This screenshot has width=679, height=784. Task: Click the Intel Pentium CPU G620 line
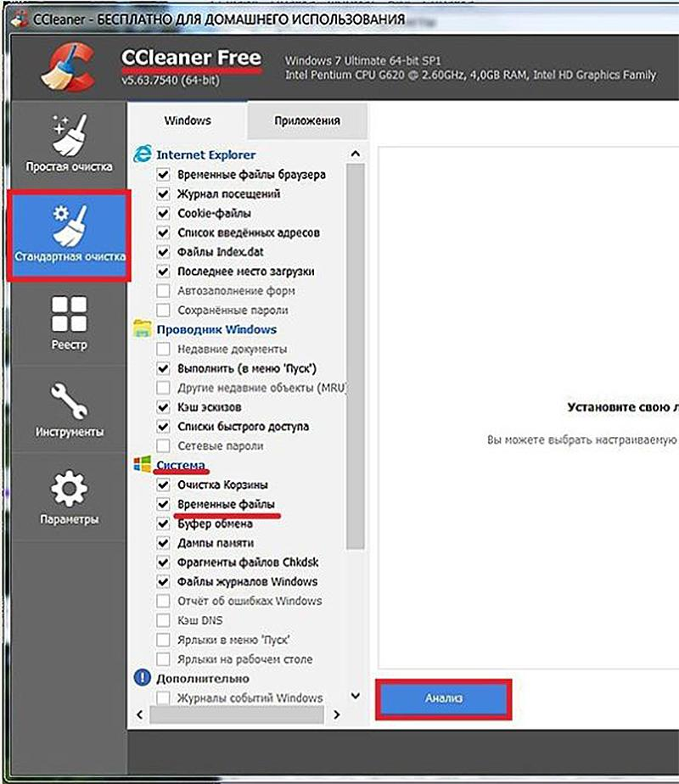click(470, 75)
